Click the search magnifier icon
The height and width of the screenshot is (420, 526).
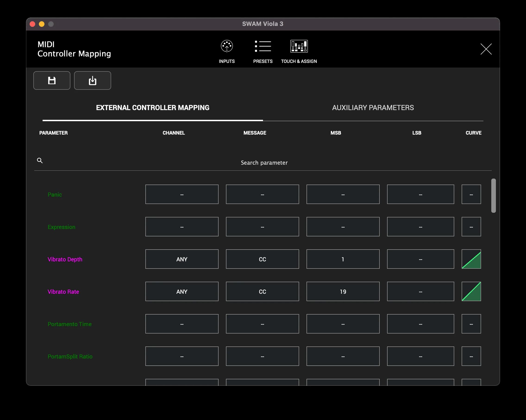40,161
